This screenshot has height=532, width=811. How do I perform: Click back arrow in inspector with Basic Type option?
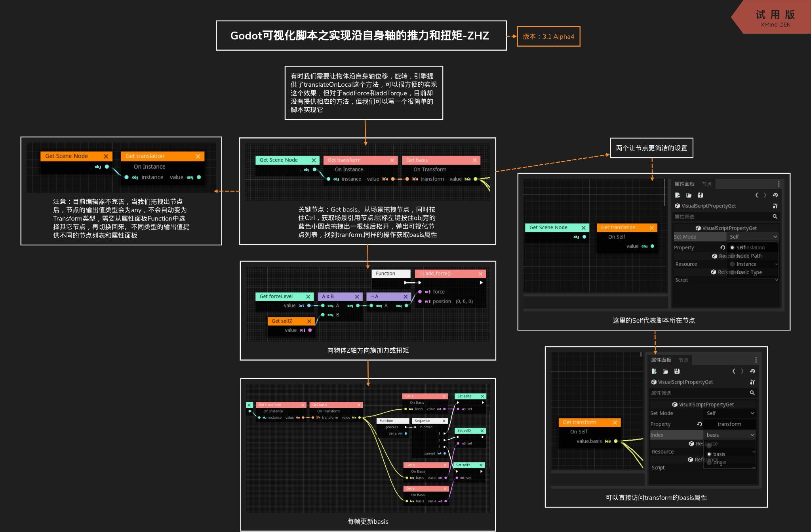756,195
